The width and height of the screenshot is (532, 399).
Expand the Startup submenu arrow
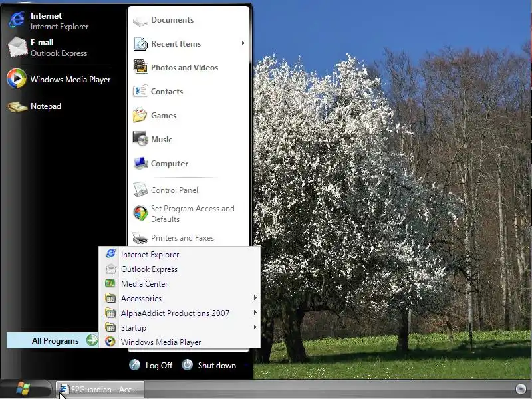point(255,327)
